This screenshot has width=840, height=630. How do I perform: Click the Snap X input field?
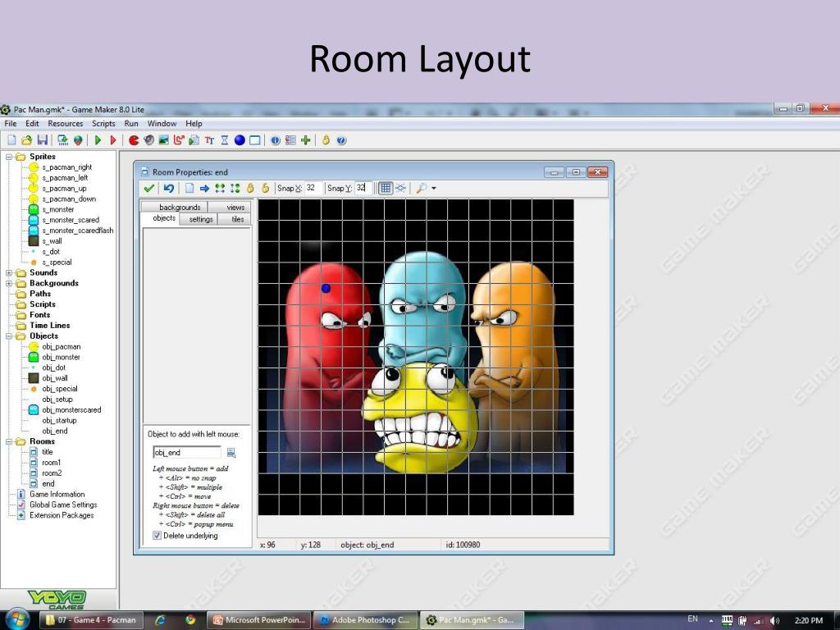tap(313, 188)
